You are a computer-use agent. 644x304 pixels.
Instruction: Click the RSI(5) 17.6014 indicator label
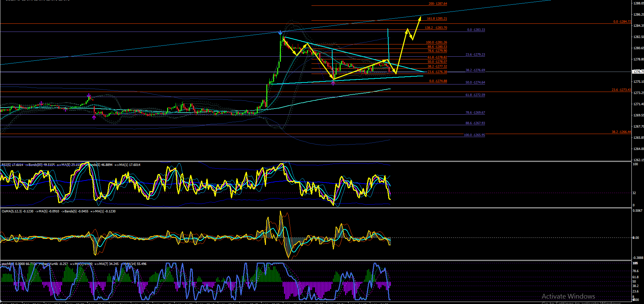tap(12, 165)
